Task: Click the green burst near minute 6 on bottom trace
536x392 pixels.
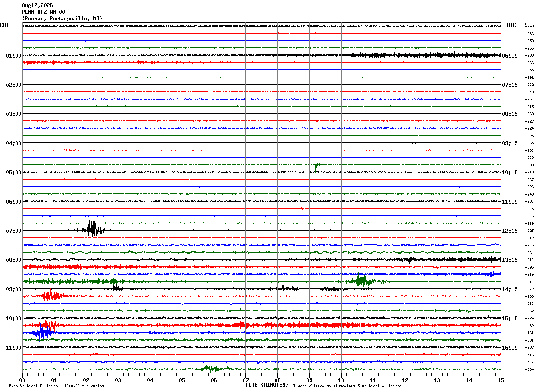Action: click(211, 368)
